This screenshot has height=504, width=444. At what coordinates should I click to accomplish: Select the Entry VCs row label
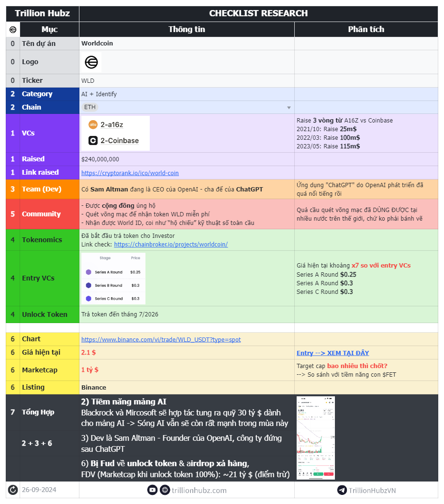click(49, 279)
